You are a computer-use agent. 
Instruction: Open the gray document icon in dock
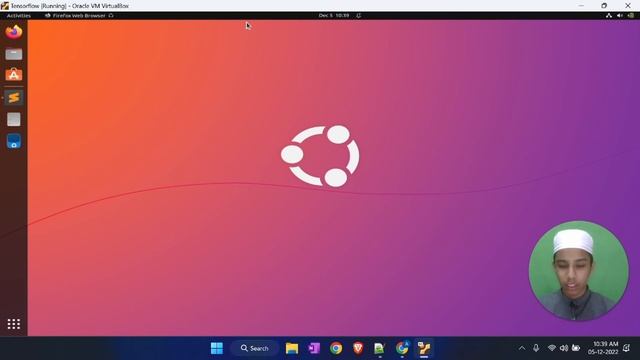point(13,119)
